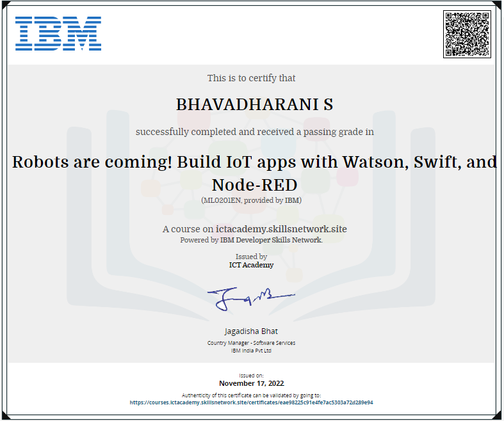Open the certificate validation URL link
The height and width of the screenshot is (421, 504).
(251, 402)
